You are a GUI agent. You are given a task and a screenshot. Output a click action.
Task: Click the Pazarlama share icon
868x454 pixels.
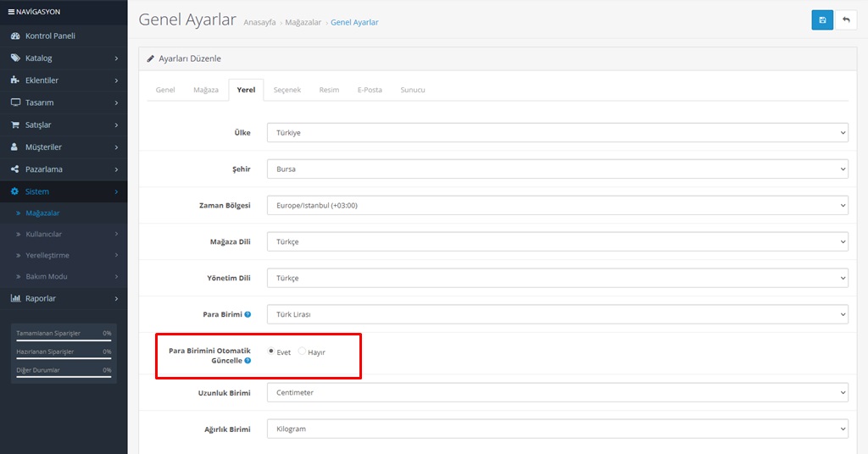(x=15, y=169)
